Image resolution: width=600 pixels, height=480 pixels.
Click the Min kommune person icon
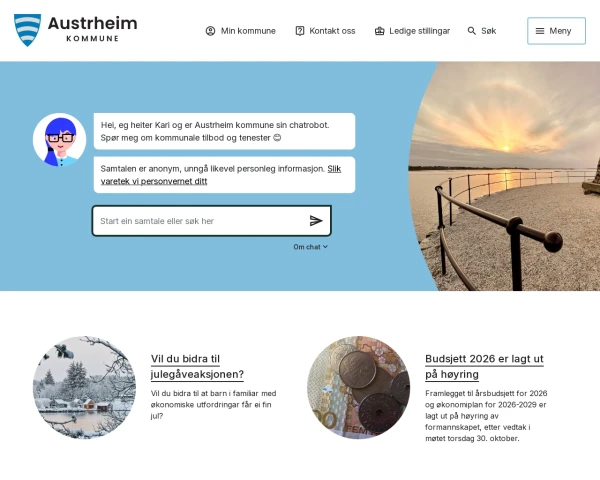pos(210,31)
